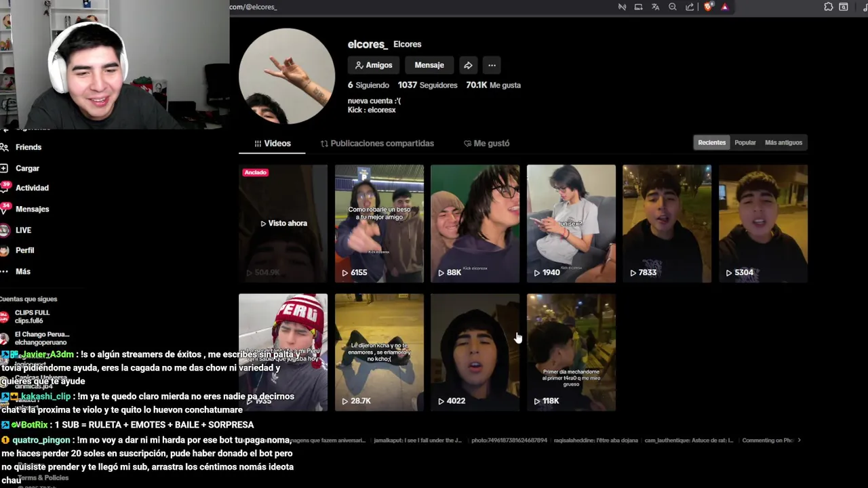Click the Perfil avatar icon in sidebar
This screenshot has width=868, height=488.
4,250
